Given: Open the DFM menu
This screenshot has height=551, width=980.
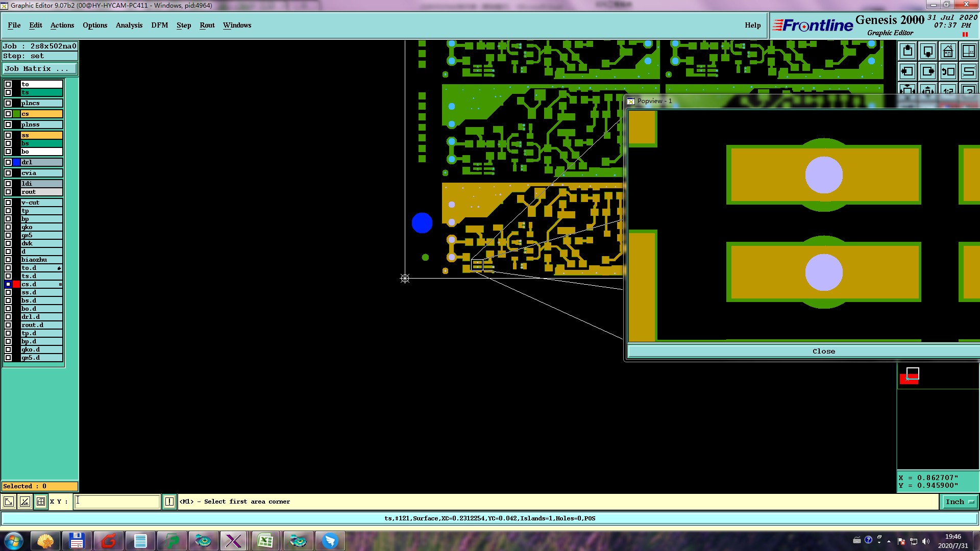Looking at the screenshot, I should [159, 25].
